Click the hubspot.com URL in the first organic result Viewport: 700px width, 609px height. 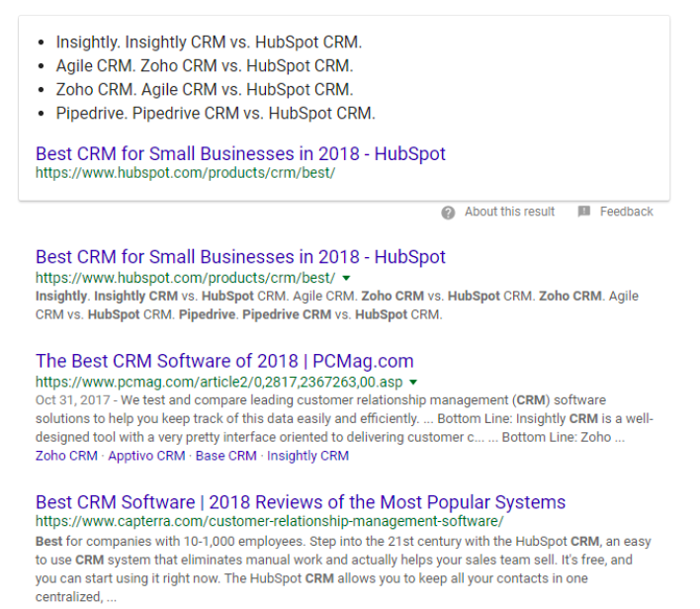tap(185, 278)
